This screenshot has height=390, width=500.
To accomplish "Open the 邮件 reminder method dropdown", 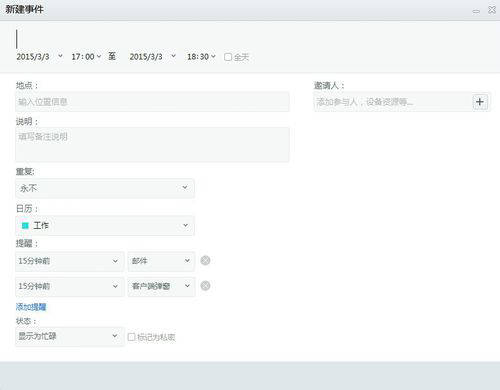I will pos(161,261).
